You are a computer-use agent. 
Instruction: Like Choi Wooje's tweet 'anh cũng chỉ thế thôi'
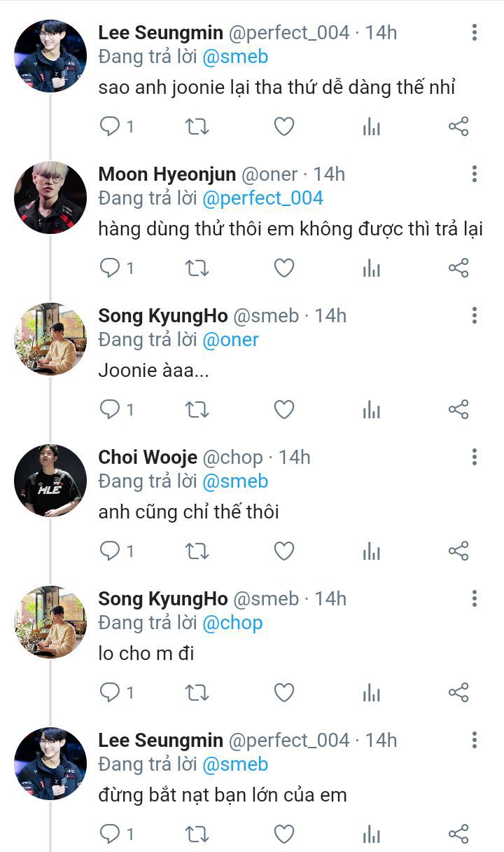(x=283, y=551)
